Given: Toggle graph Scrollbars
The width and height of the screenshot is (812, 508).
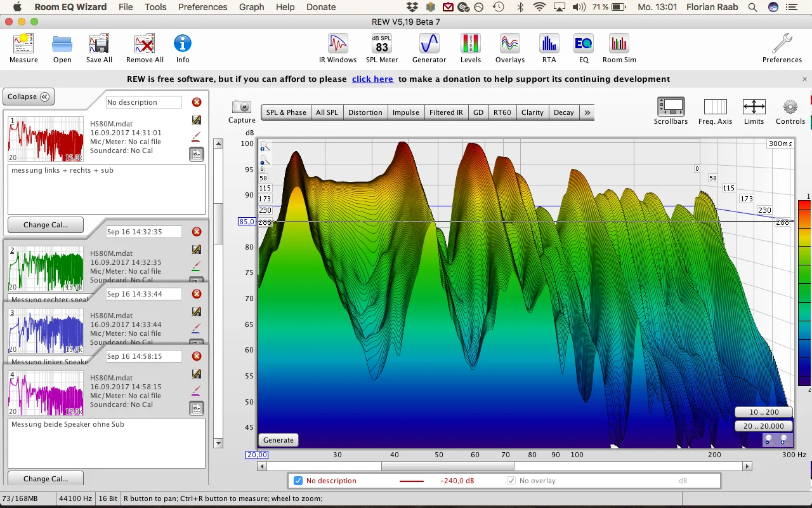Looking at the screenshot, I should (x=671, y=111).
